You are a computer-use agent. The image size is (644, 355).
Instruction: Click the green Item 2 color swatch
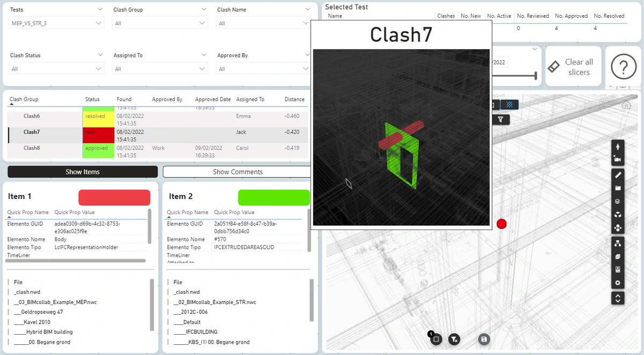tap(274, 197)
